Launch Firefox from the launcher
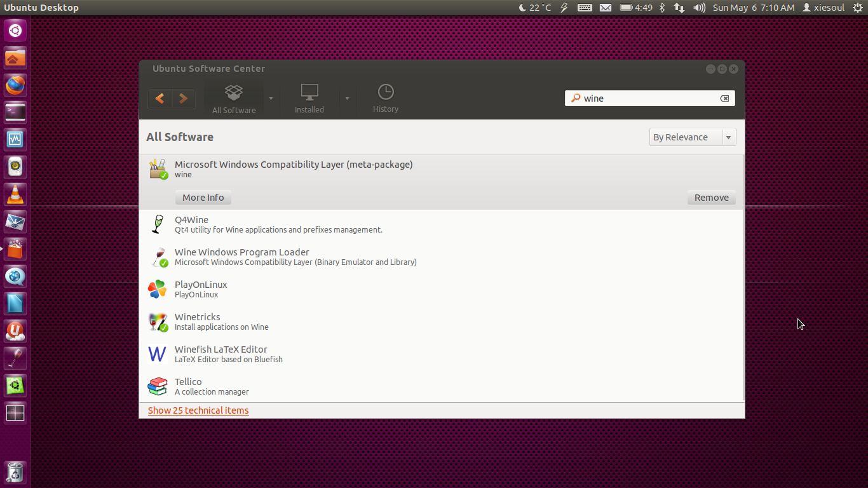The image size is (868, 488). click(x=15, y=85)
